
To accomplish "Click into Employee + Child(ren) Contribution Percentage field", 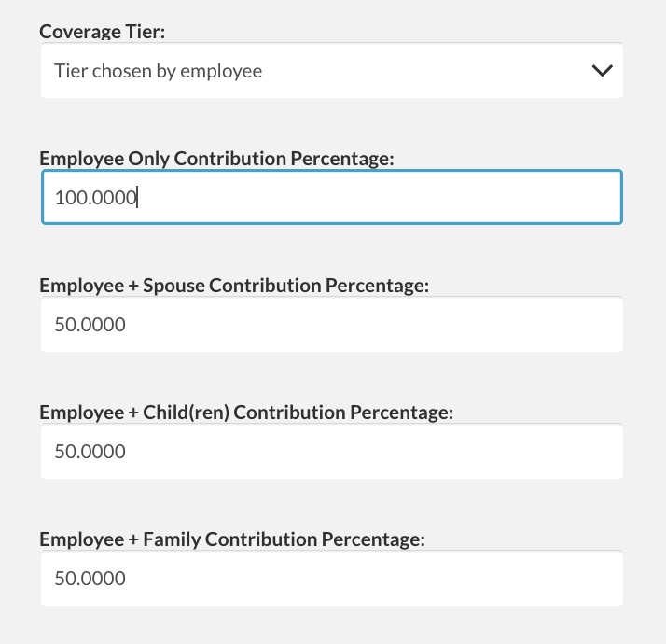I will (332, 451).
